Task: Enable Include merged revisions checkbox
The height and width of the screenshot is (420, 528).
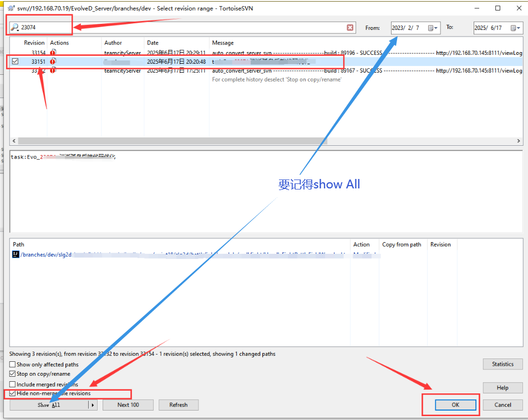Action: tap(12, 384)
